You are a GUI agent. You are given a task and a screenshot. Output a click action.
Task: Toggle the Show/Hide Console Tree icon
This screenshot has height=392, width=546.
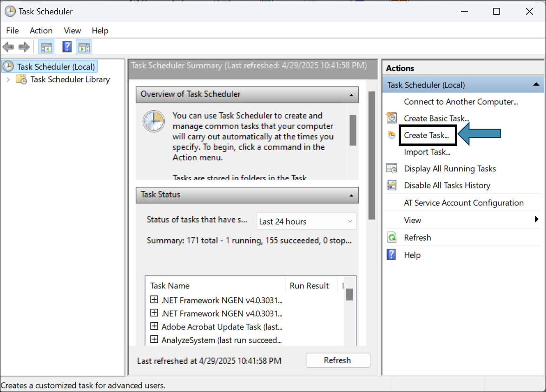coord(46,47)
